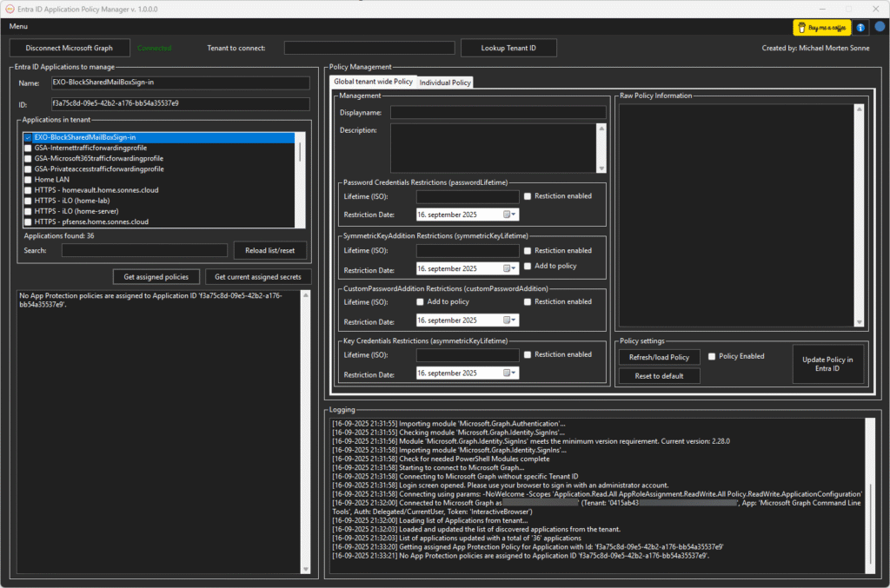Open the Menu in the menu bar
The height and width of the screenshot is (588, 890).
(18, 27)
